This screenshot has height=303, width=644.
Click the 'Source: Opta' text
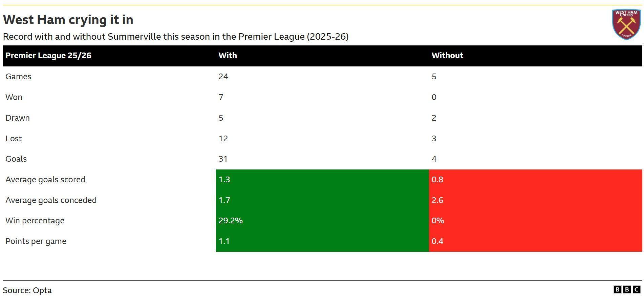(x=27, y=290)
